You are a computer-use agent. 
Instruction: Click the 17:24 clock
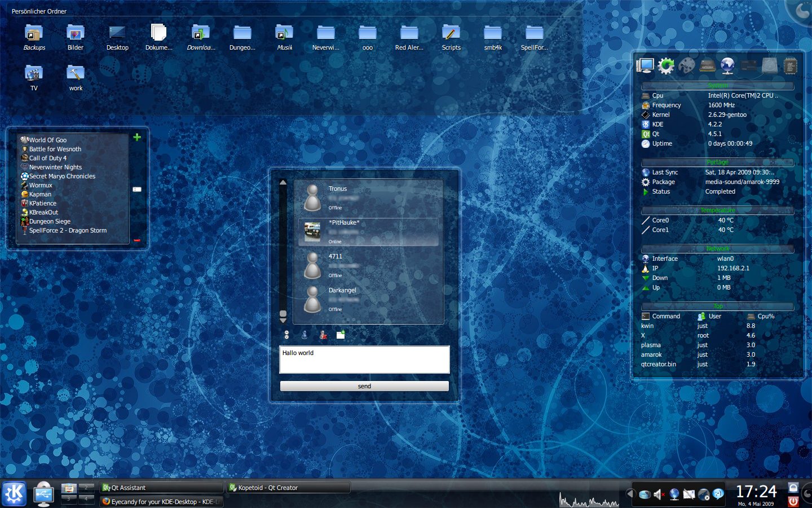tap(756, 492)
